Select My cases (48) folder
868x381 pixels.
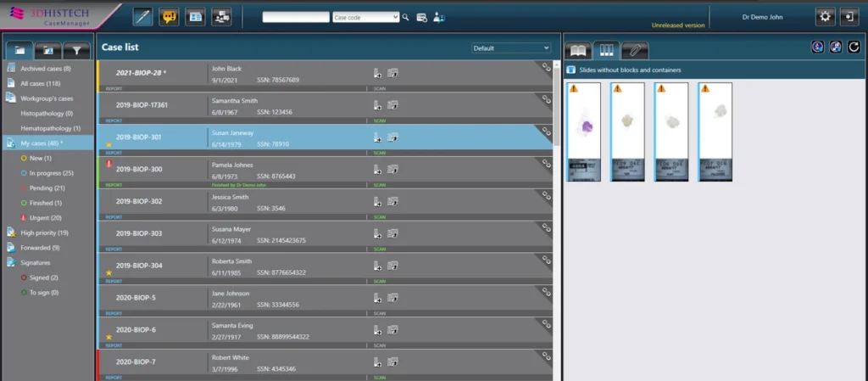click(x=48, y=143)
